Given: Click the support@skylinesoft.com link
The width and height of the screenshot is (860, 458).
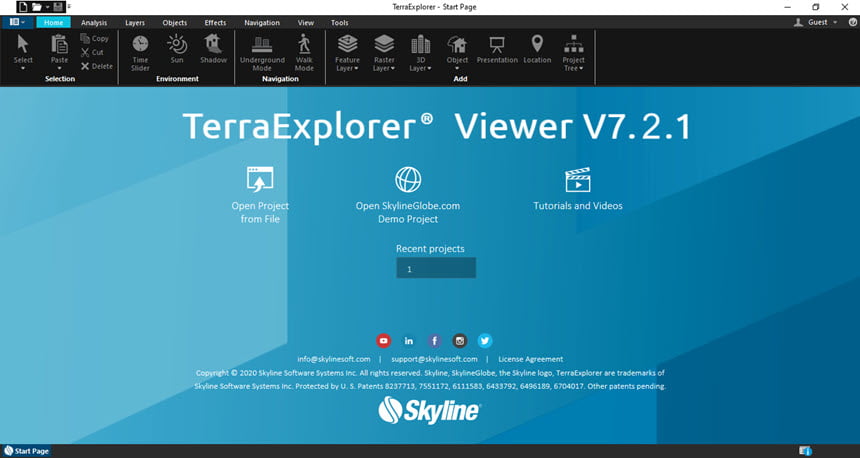Looking at the screenshot, I should (434, 359).
